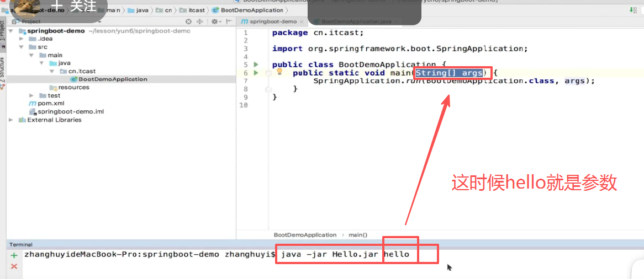644x279 pixels.
Task: Switch to the springboot-demo pom editor tab
Action: (273, 22)
